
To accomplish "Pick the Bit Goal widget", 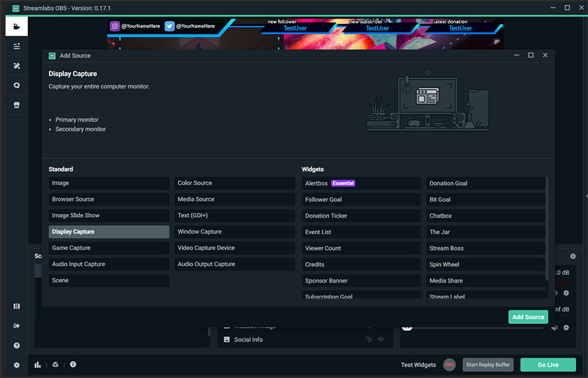I will 486,200.
